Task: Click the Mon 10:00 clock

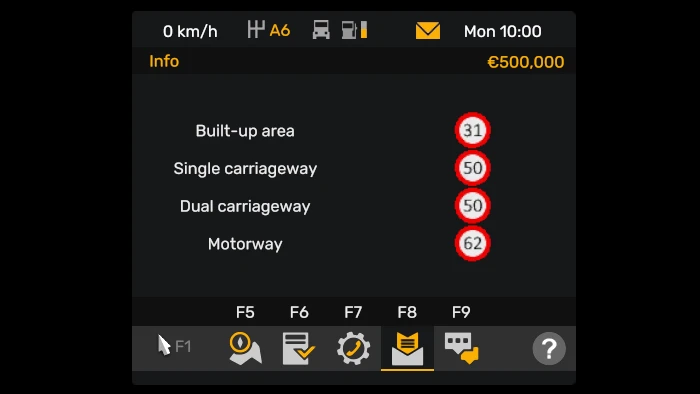Action: coord(503,31)
